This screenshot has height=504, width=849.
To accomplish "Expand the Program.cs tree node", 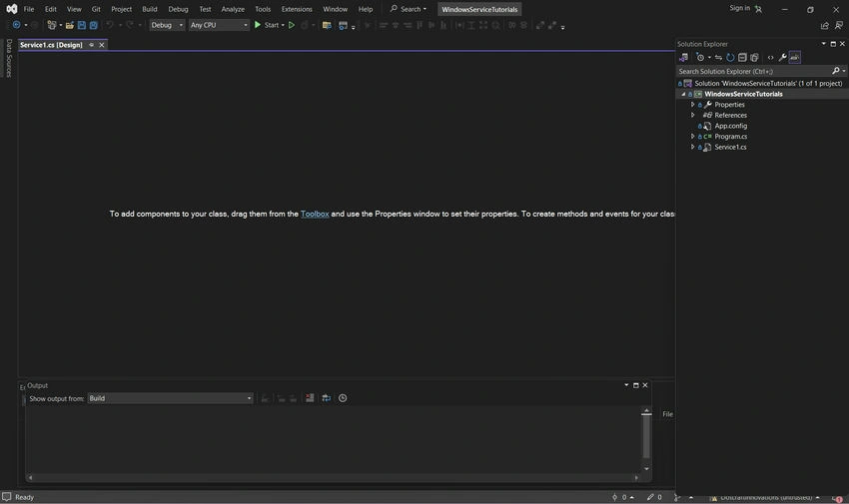I will (x=692, y=137).
